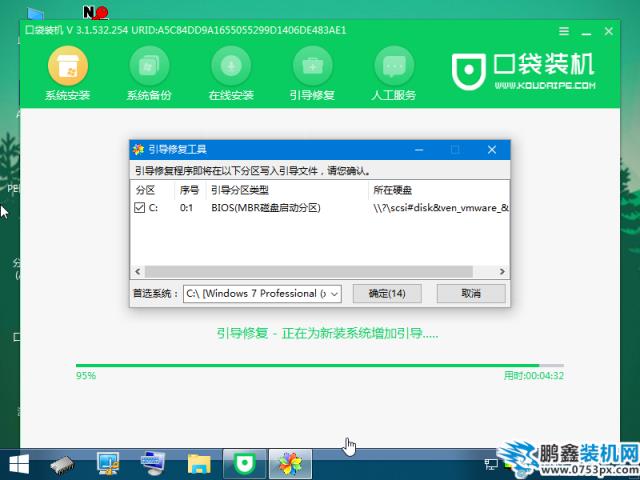Open the 系统安装 system install tab

point(68,74)
